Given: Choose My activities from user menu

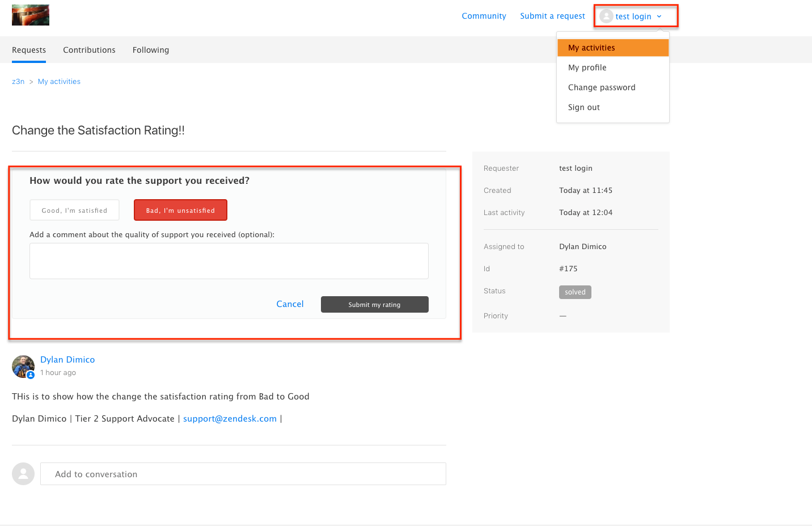Looking at the screenshot, I should pos(591,48).
